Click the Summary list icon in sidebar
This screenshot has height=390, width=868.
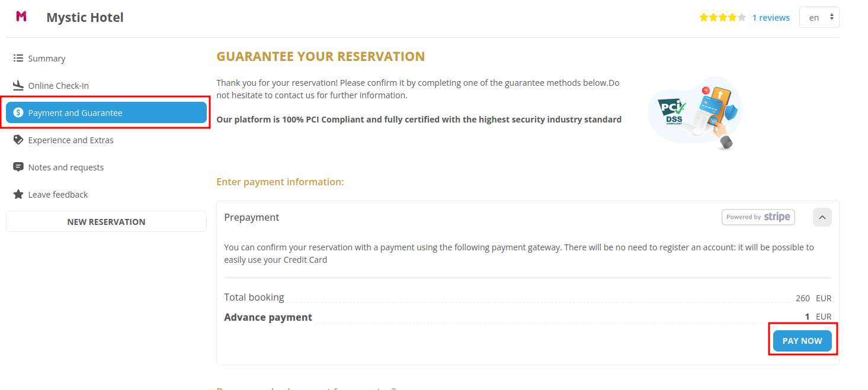pyautogui.click(x=18, y=58)
